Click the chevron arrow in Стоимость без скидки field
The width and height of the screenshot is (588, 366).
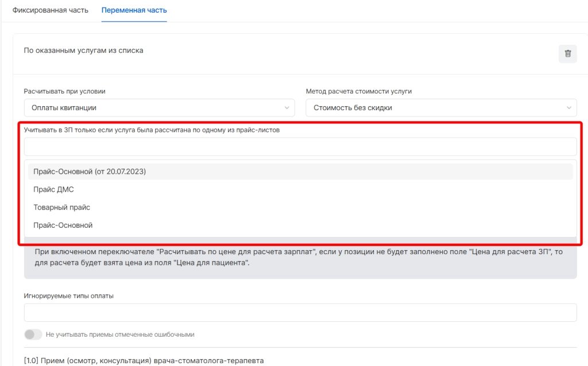tap(569, 108)
